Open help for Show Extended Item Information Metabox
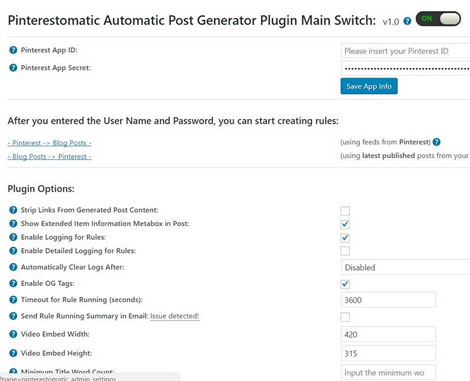Image resolution: width=470 pixels, height=381 pixels. click(13, 224)
